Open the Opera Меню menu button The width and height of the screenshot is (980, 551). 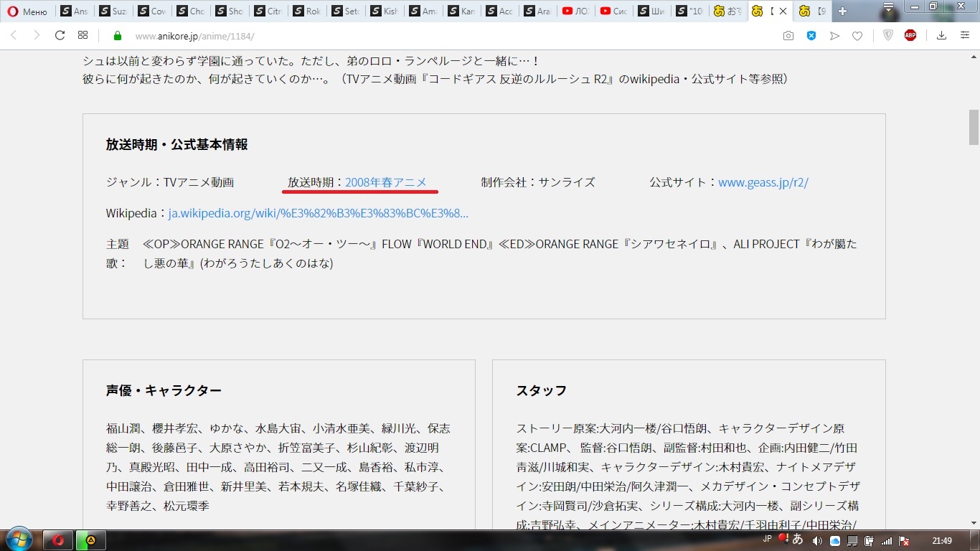tap(27, 11)
